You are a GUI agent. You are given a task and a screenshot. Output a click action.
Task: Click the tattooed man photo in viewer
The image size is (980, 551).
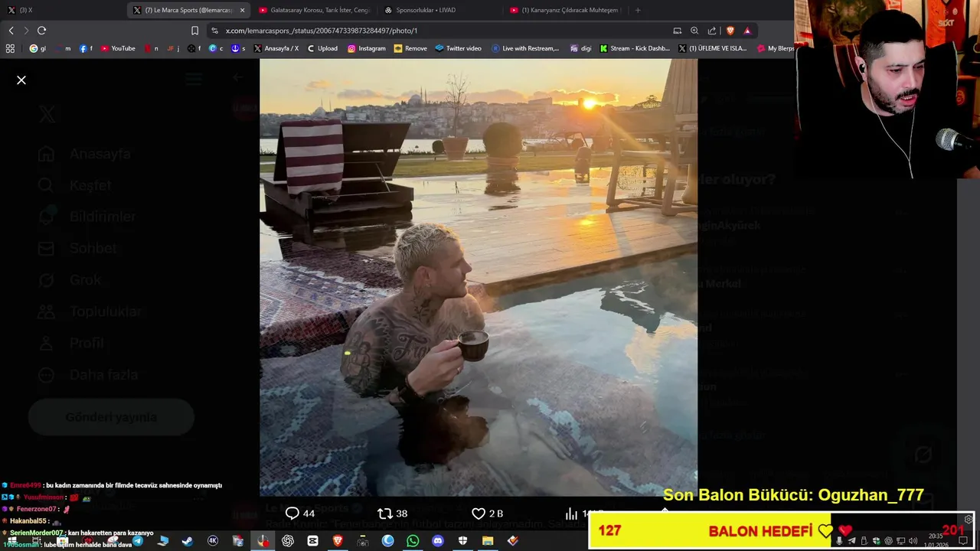click(479, 277)
